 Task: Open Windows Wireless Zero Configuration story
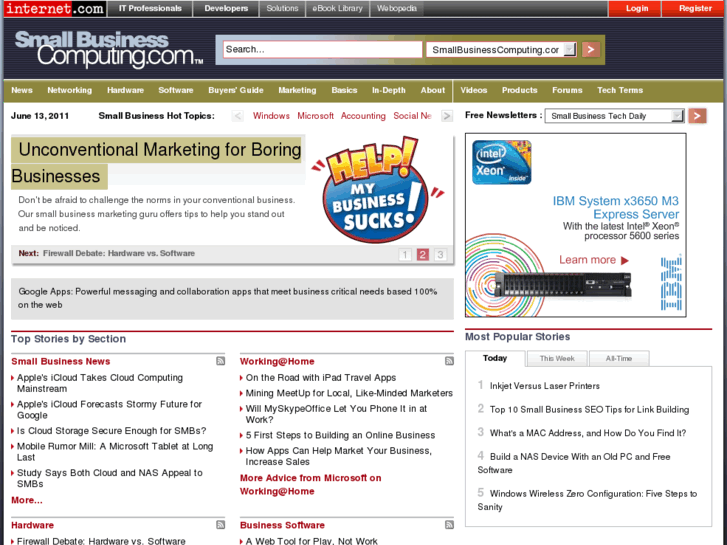(587, 500)
